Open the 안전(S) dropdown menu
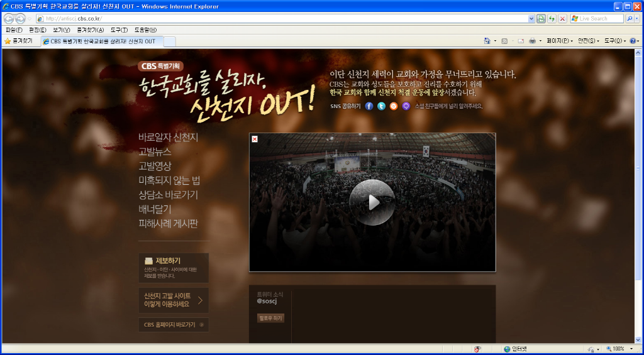This screenshot has height=355, width=644. (x=589, y=41)
